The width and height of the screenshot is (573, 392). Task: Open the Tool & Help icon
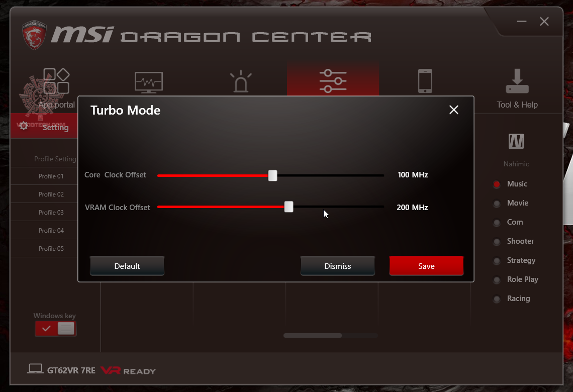click(x=517, y=81)
